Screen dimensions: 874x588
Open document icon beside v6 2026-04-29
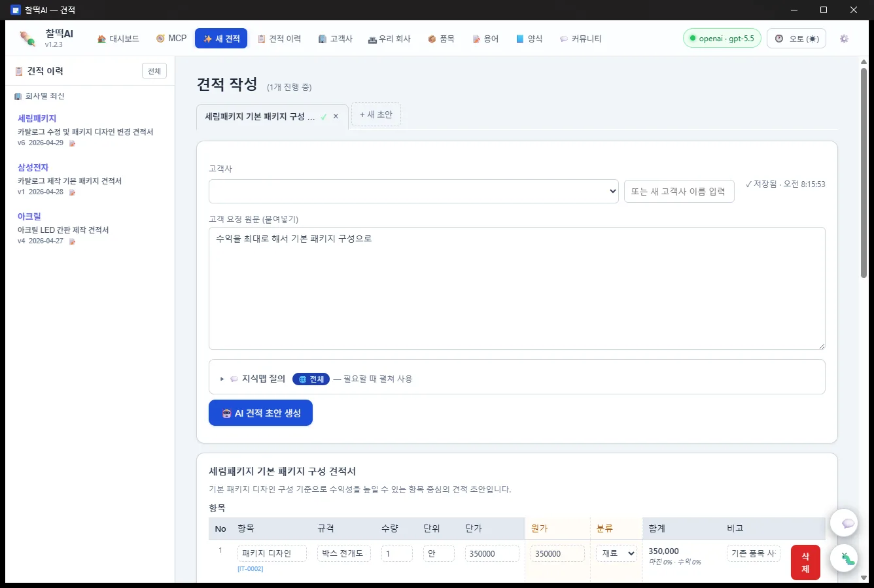72,143
